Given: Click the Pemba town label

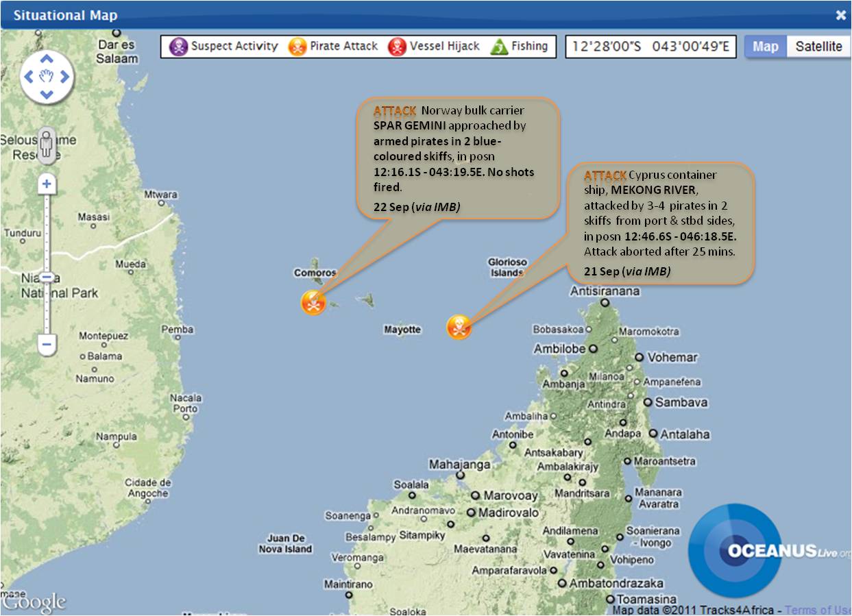Looking at the screenshot, I should [178, 330].
